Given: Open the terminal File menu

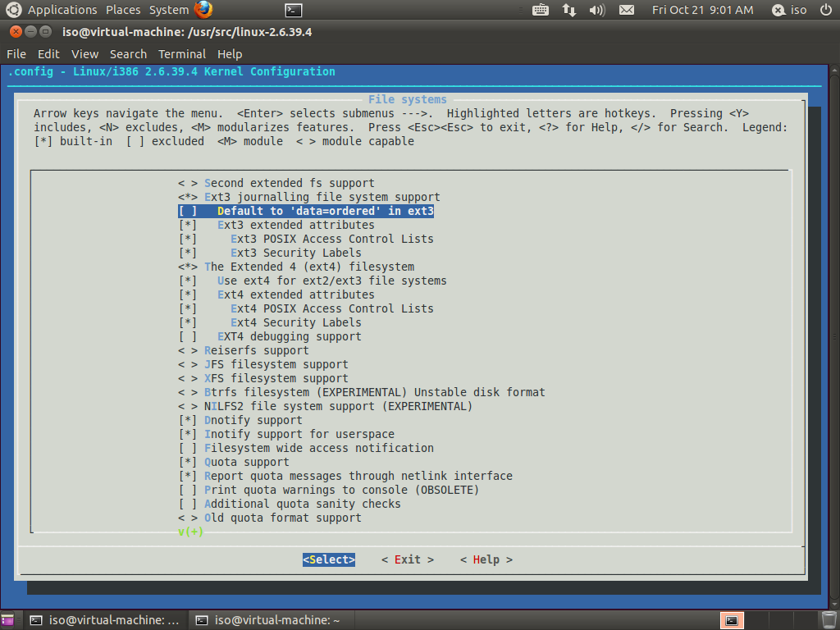Looking at the screenshot, I should click(x=16, y=54).
